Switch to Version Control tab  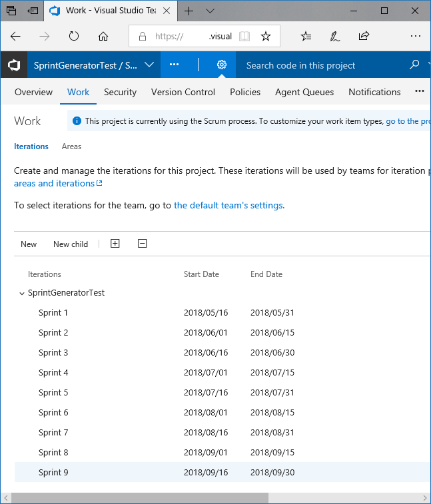pos(183,92)
